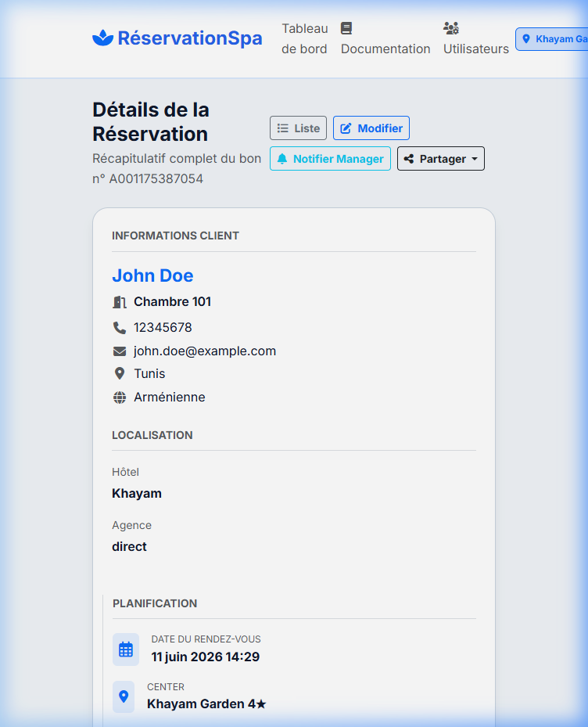Image resolution: width=588 pixels, height=727 pixels.
Task: Open the Khayam Garden center selector
Action: (x=552, y=39)
